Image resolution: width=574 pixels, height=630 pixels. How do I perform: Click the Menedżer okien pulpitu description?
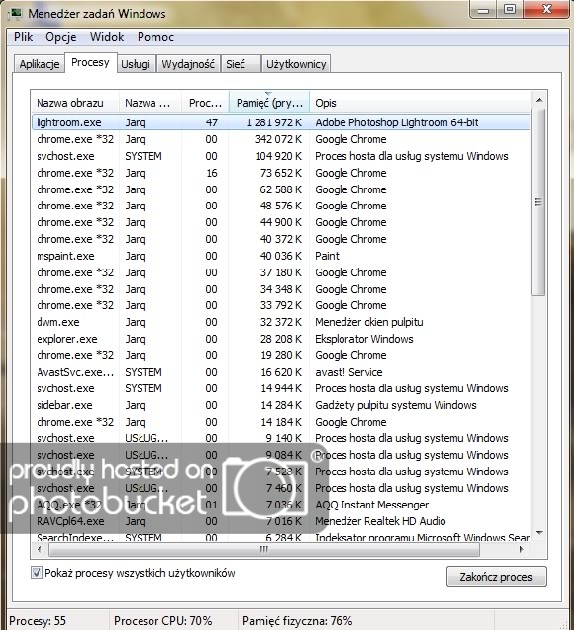tap(369, 322)
